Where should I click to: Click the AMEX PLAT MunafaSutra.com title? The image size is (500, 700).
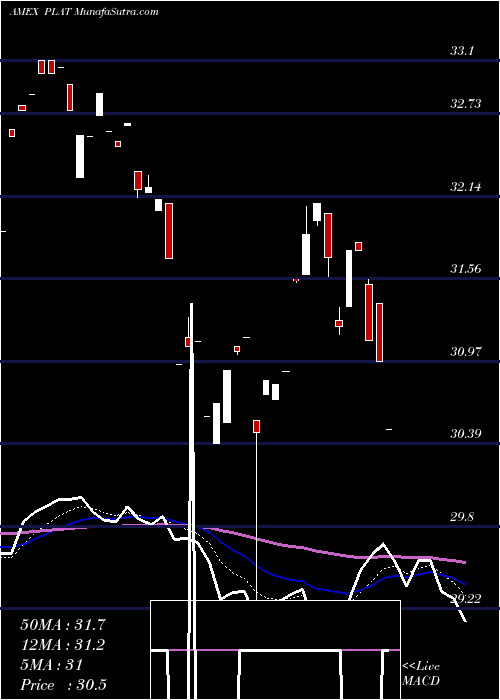coord(84,11)
